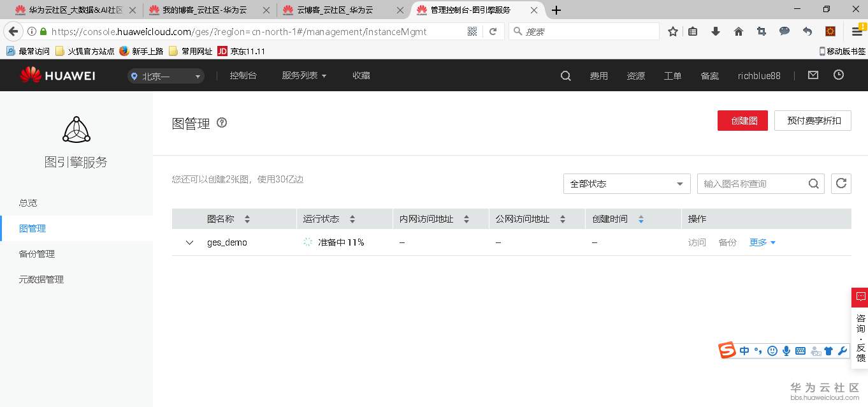Click the 备份 link for ges_demo
868x407 pixels.
tap(727, 242)
